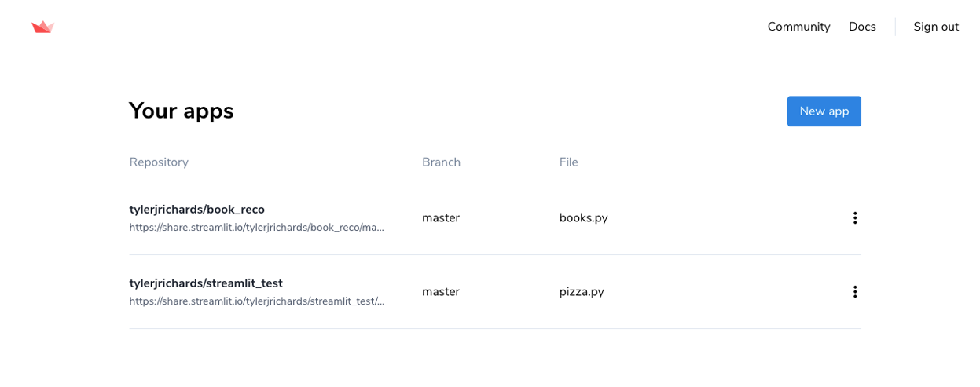Click the divider next to Sign out
This screenshot has height=387, width=980.
pyautogui.click(x=895, y=27)
